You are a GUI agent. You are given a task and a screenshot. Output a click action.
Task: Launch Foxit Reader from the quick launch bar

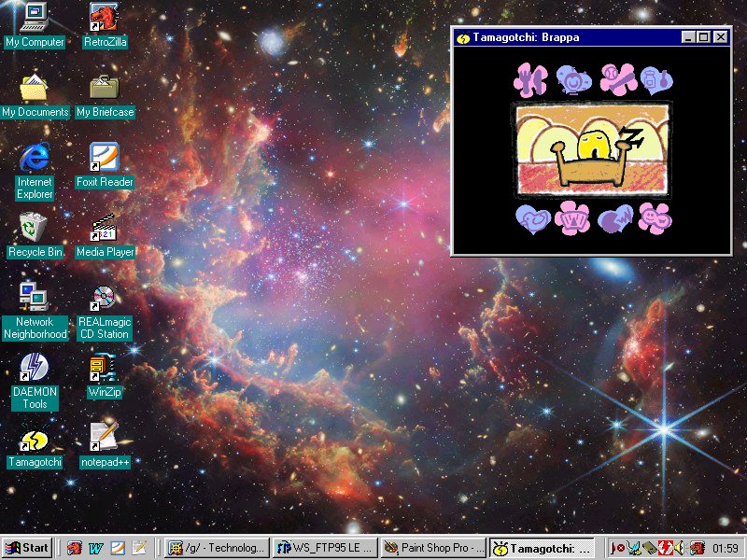point(118,548)
